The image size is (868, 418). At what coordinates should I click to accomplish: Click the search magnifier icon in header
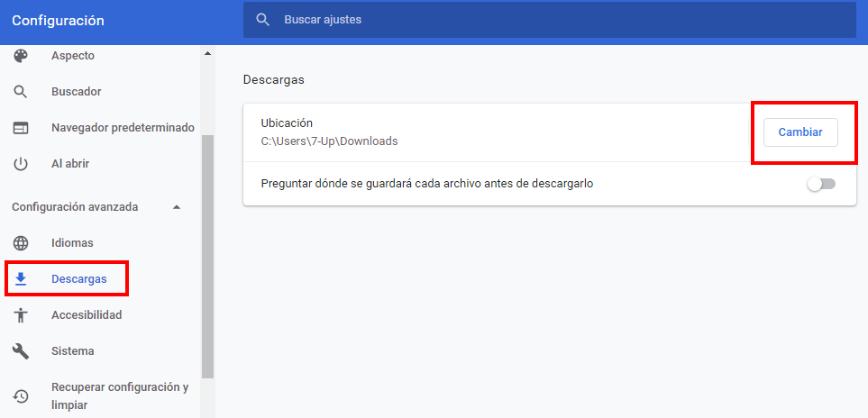[263, 20]
